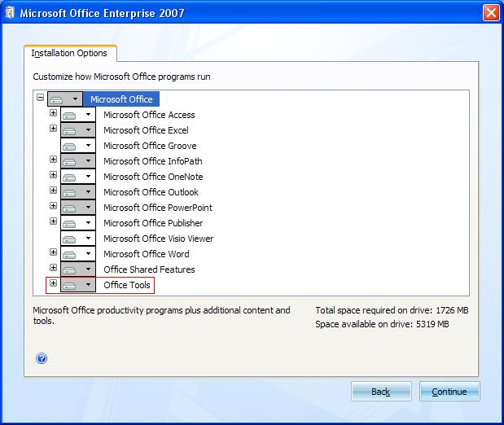Image resolution: width=504 pixels, height=425 pixels.
Task: Click the drive icon next to Microsoft Office Word
Action: 71,254
